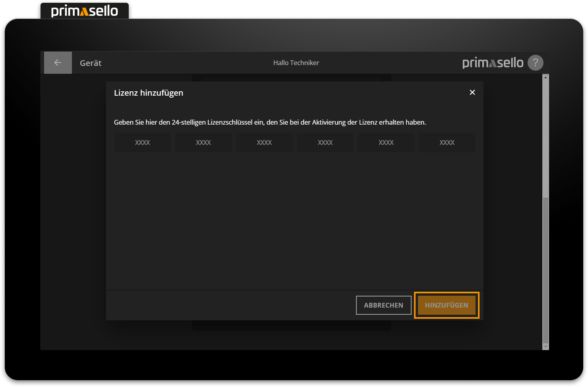The image size is (588, 387).
Task: Click the Lizenz hinzufügen dialog title
Action: [148, 92]
